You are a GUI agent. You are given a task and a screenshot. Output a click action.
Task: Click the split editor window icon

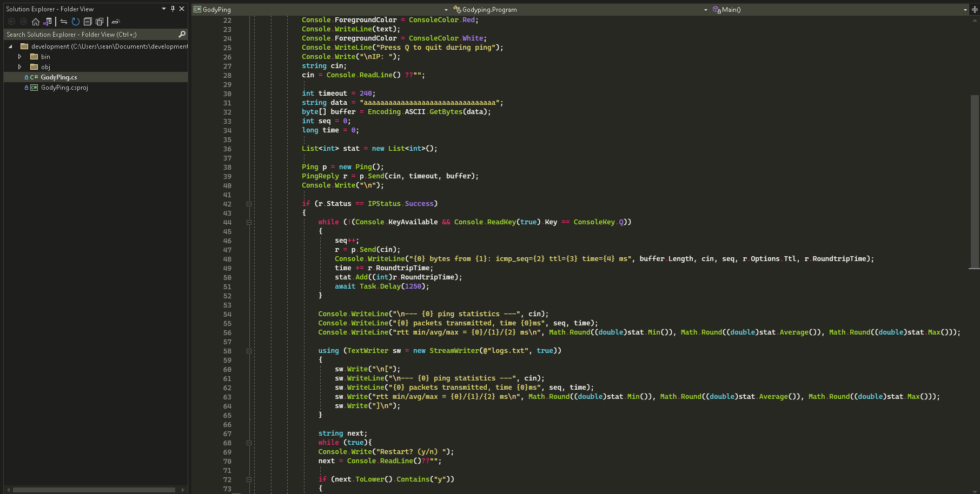tap(975, 10)
